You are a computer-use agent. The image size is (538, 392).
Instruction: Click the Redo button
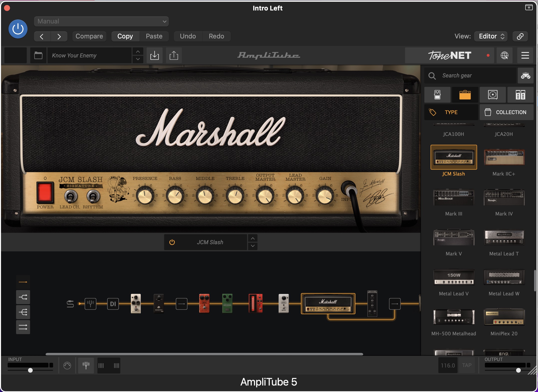pyautogui.click(x=216, y=36)
